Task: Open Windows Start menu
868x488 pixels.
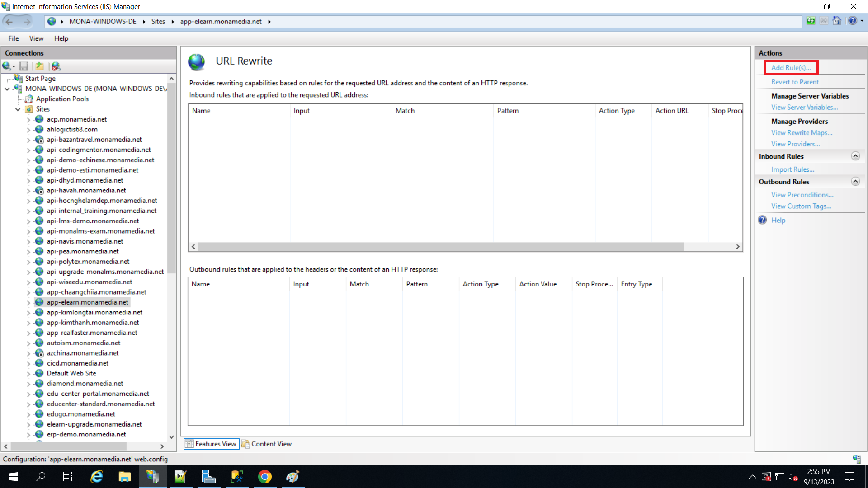Action: (13, 477)
